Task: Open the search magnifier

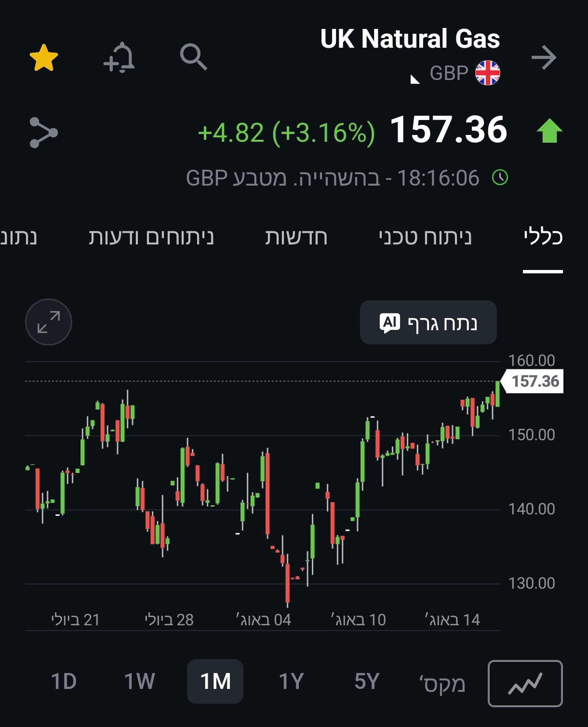Action: tap(193, 57)
